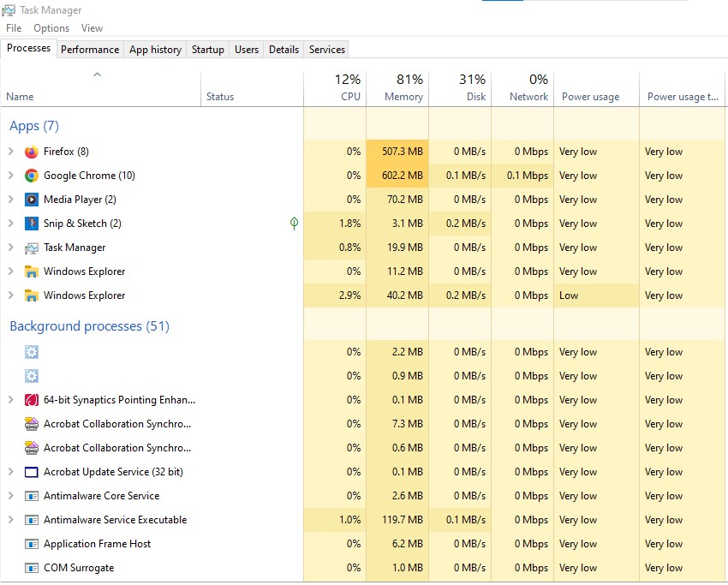The height and width of the screenshot is (585, 728).
Task: Click the 0.1 Mbps network cell
Action: [x=522, y=176]
